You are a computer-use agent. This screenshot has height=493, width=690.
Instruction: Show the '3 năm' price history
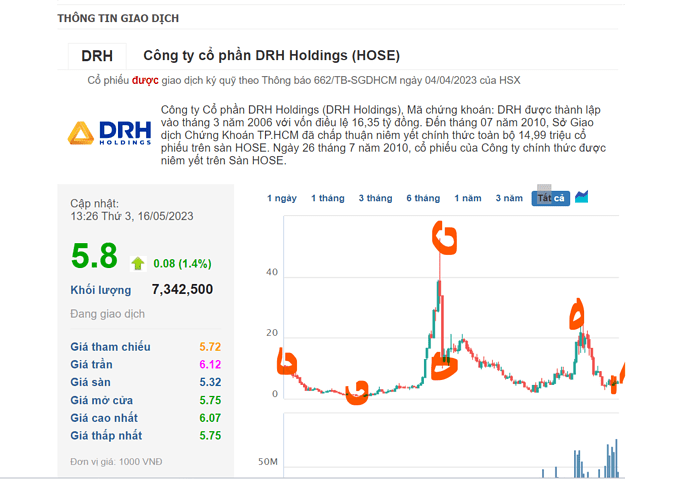click(x=509, y=198)
